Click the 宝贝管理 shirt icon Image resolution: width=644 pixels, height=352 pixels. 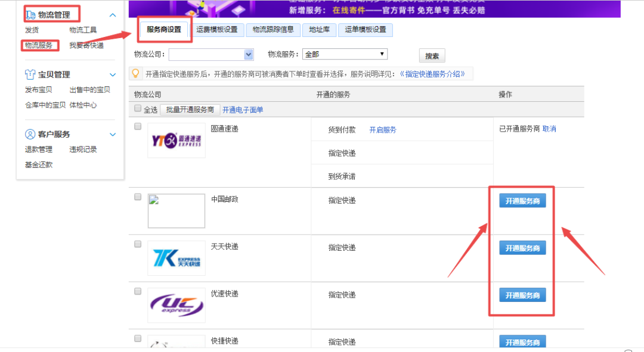click(30, 74)
